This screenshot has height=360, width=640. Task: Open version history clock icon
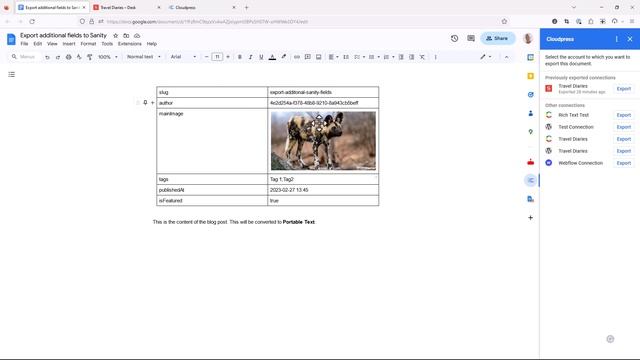[454, 38]
